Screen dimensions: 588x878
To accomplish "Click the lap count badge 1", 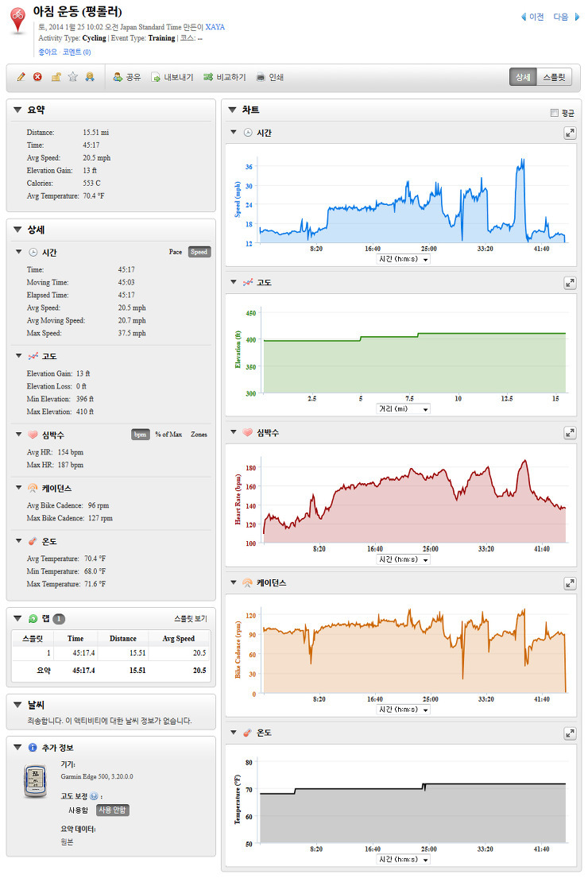I will [58, 619].
